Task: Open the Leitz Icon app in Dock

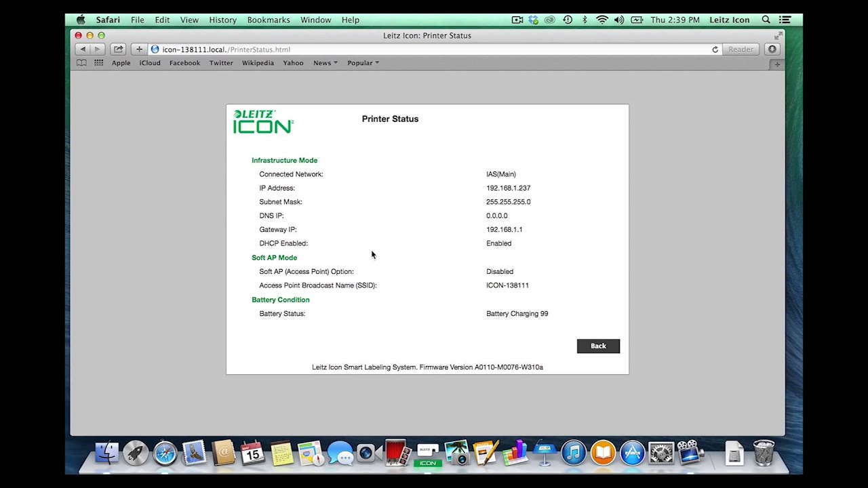Action: pos(427,455)
